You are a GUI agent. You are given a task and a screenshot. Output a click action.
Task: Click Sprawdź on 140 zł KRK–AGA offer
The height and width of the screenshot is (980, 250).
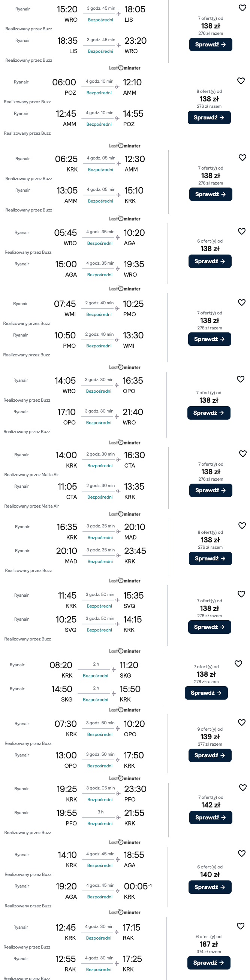click(x=210, y=887)
